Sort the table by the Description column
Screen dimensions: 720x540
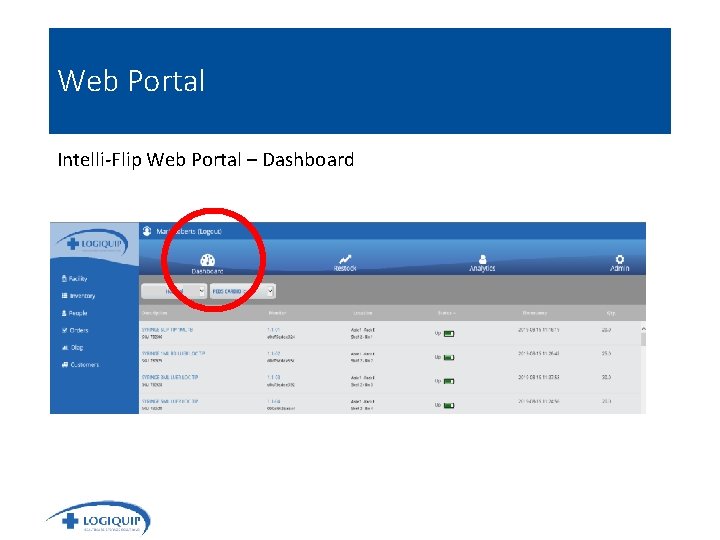pyautogui.click(x=155, y=313)
